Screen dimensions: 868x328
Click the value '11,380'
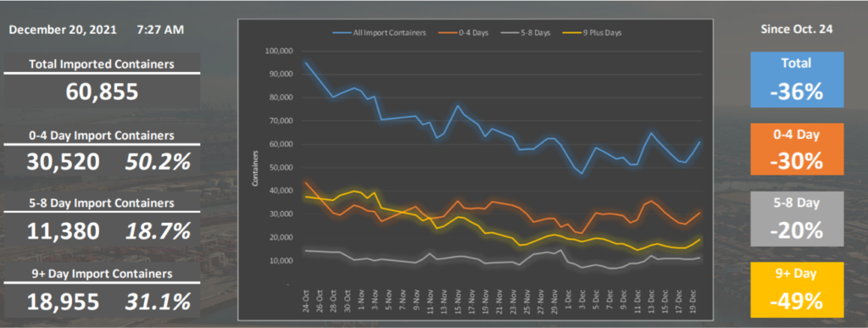pos(64,231)
